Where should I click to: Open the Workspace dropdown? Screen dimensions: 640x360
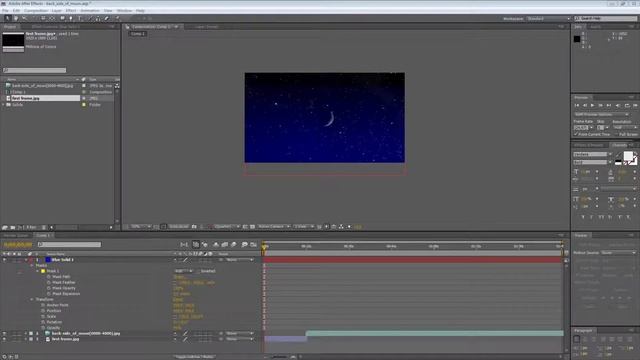pos(548,19)
